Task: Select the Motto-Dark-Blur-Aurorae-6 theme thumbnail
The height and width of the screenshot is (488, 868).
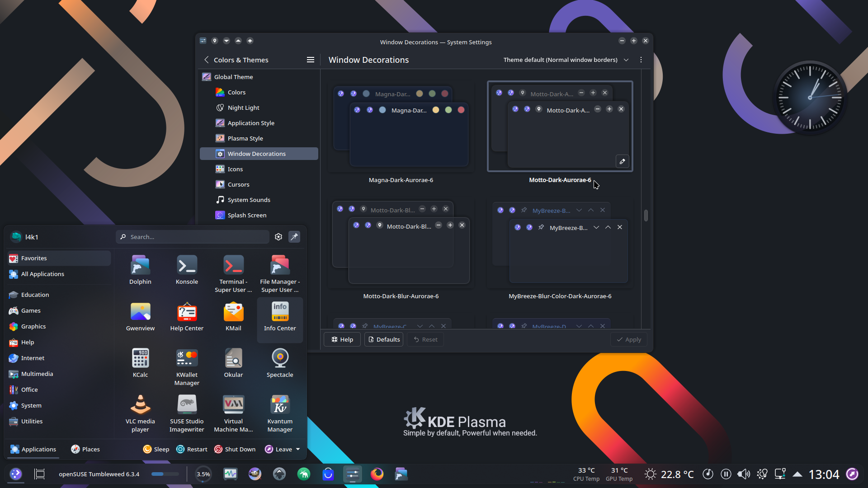Action: [x=401, y=243]
